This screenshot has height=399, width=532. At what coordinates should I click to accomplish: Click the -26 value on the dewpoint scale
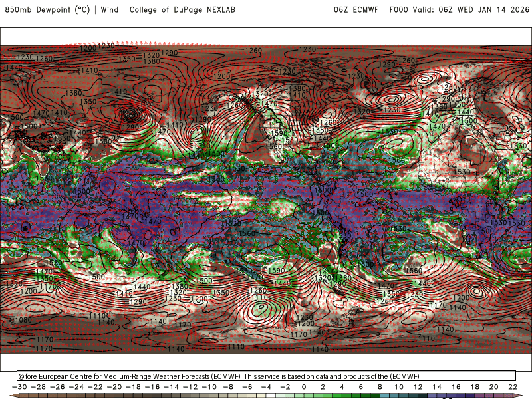click(57, 387)
